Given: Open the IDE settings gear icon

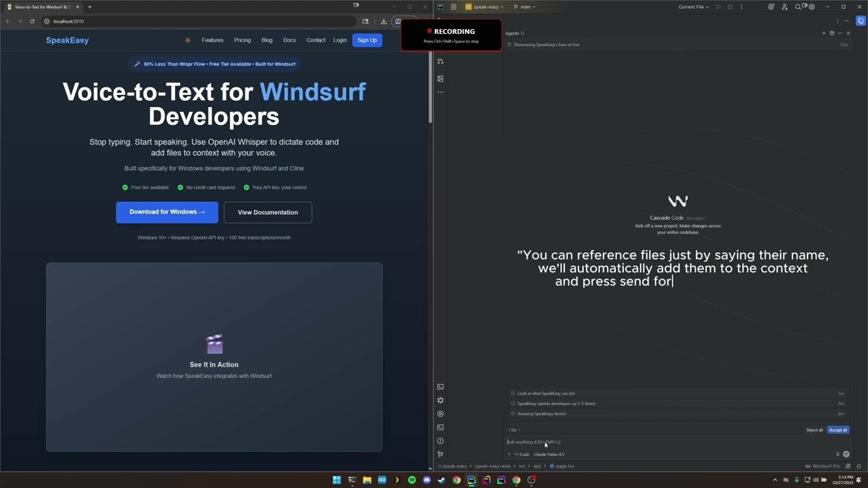Looking at the screenshot, I should (x=812, y=7).
